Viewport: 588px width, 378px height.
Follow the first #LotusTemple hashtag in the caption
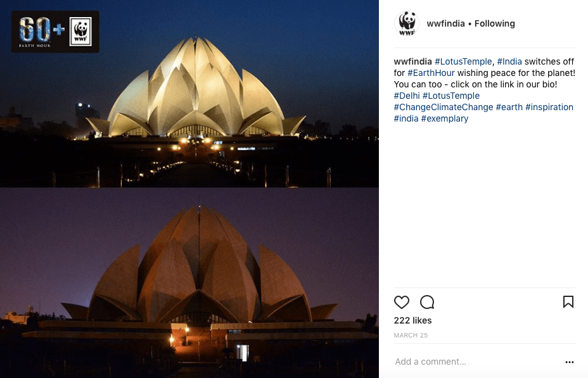pos(463,61)
